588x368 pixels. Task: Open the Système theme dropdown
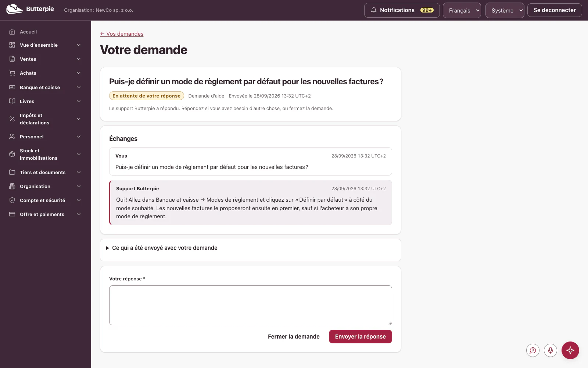coord(505,10)
